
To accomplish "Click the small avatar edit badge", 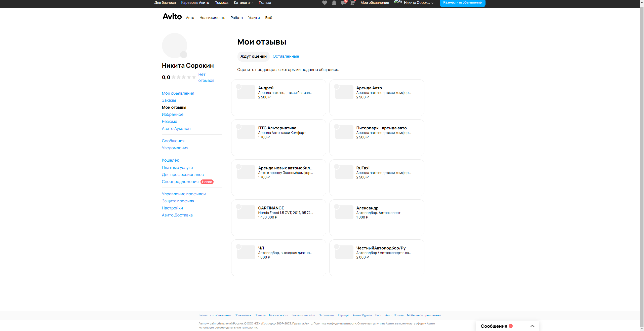I will [184, 54].
